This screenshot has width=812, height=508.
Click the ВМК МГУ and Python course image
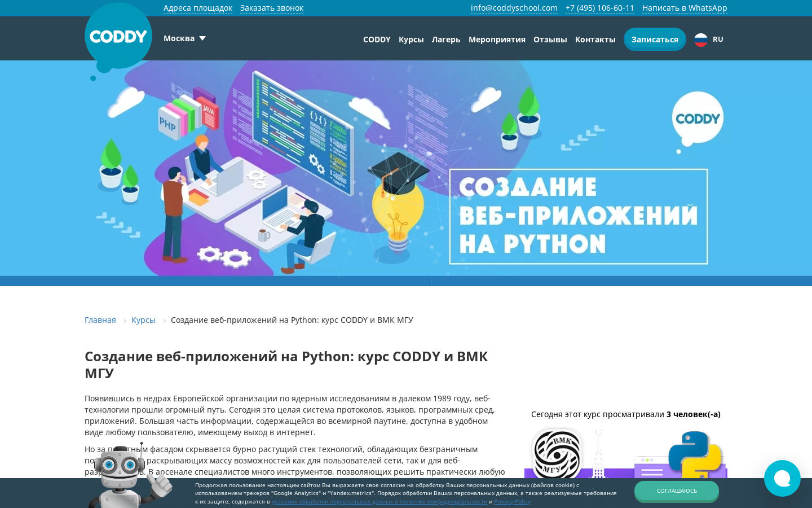tap(626, 454)
